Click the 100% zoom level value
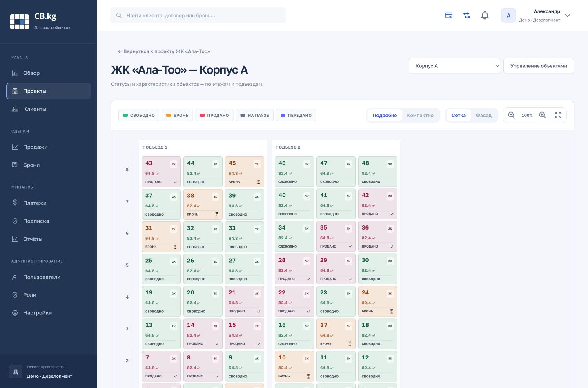 tap(527, 115)
